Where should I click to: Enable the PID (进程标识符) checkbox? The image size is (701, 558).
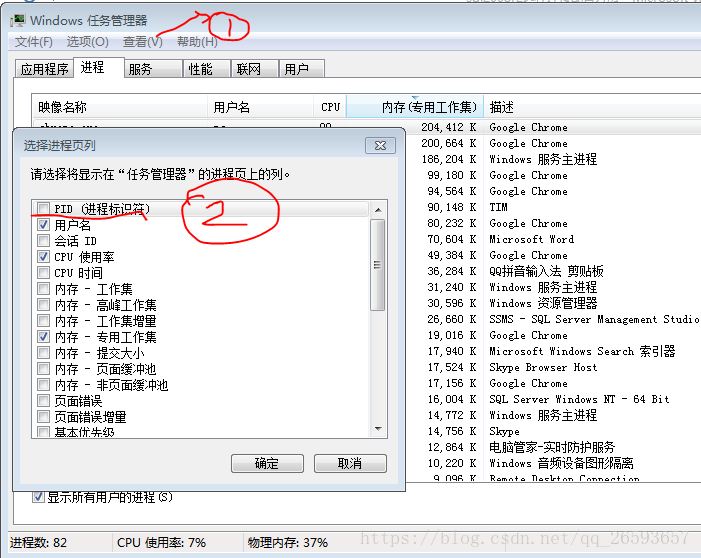pos(43,208)
